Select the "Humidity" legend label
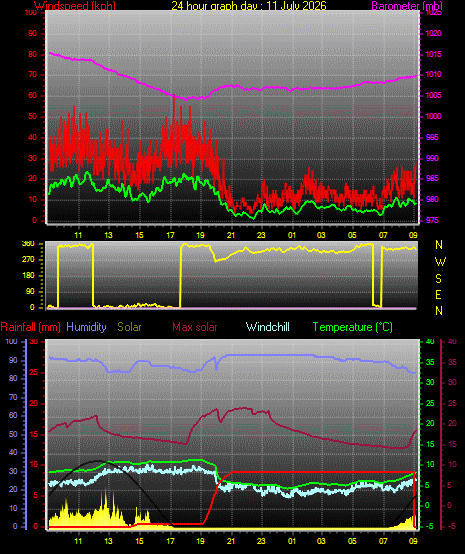 [86, 327]
